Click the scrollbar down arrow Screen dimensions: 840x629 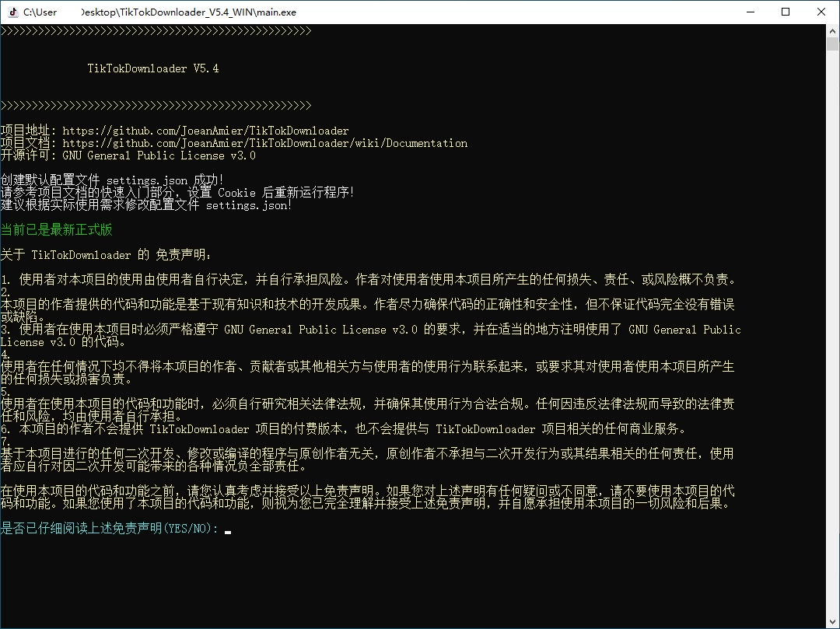(x=832, y=622)
